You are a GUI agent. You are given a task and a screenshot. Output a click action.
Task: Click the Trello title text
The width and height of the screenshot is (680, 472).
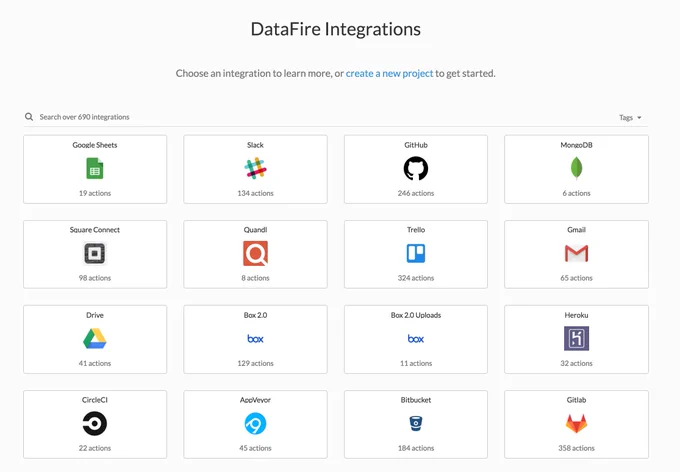[x=416, y=230]
